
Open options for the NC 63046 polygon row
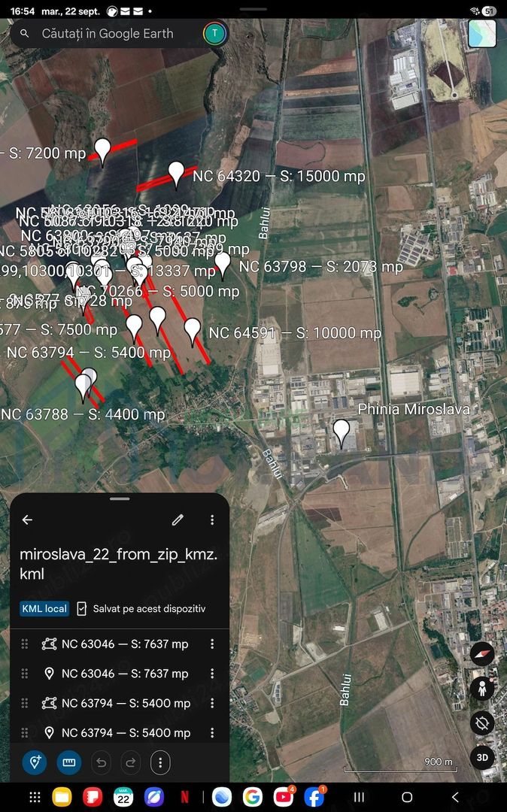[212, 644]
